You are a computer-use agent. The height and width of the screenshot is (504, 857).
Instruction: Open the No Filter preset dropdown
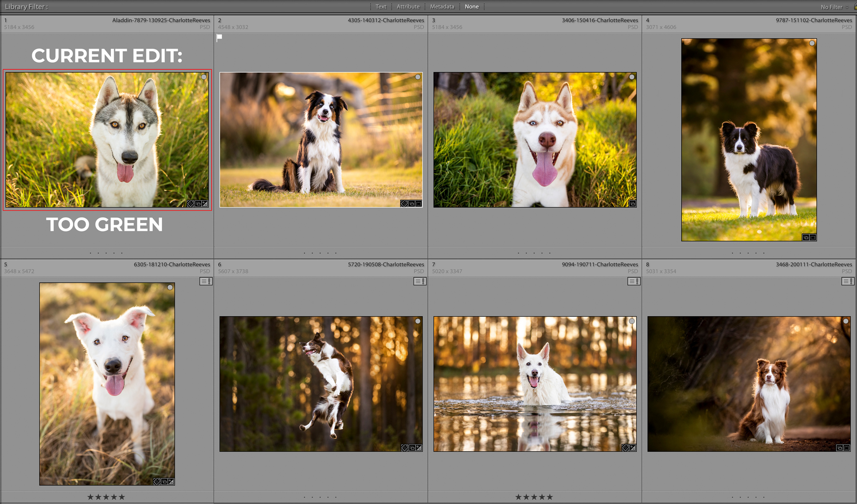click(834, 7)
